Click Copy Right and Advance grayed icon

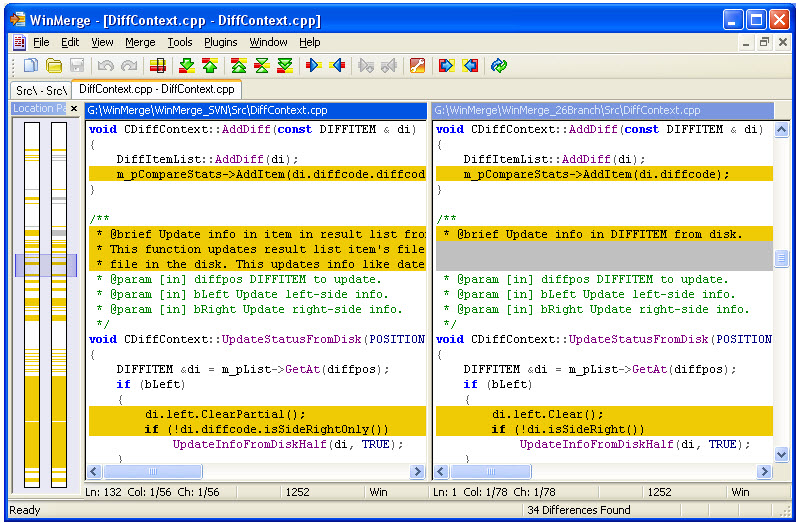[x=366, y=66]
